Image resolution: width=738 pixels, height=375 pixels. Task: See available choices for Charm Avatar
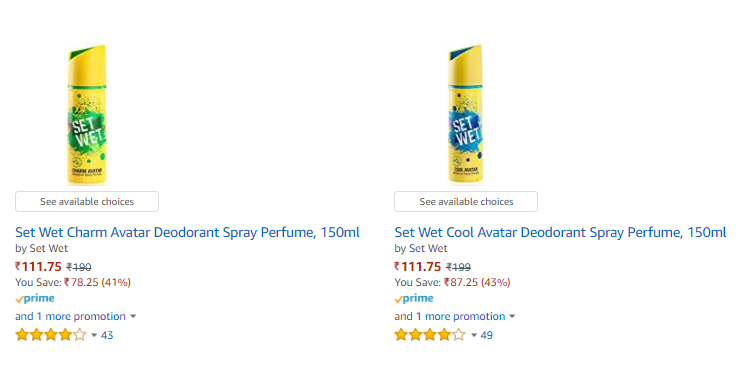[87, 201]
